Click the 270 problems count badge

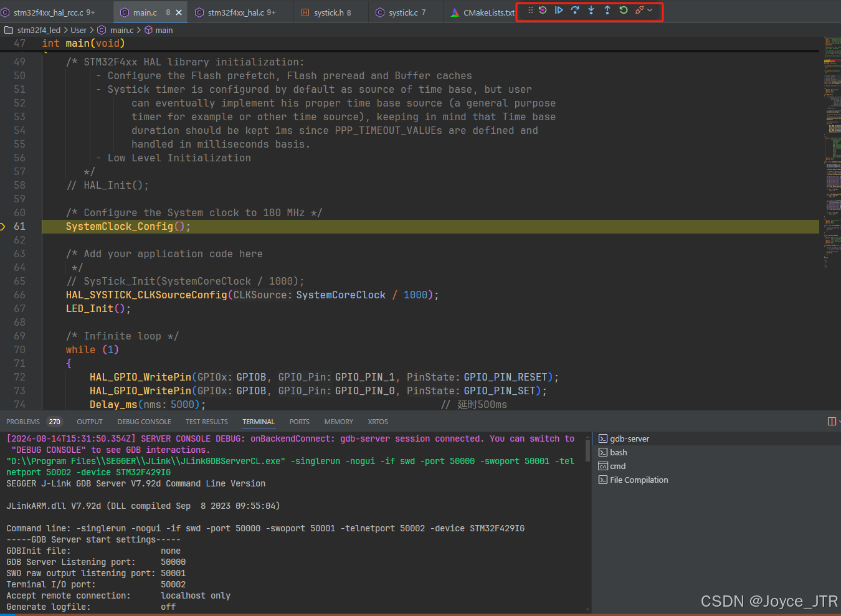point(55,422)
